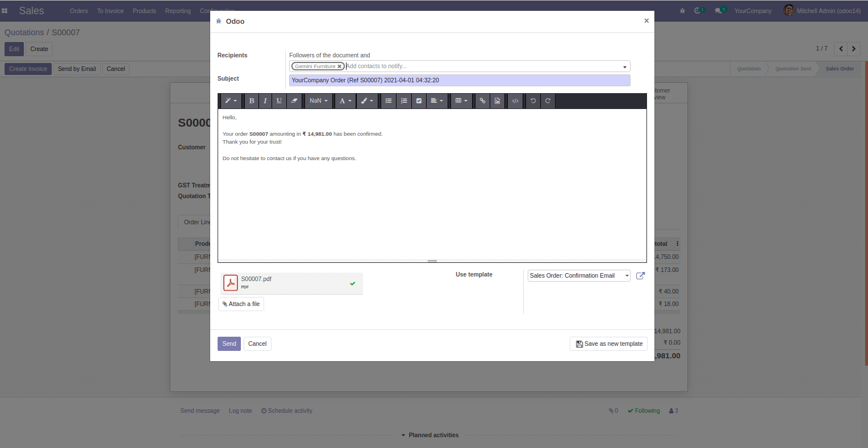Open the insert table dropdown
This screenshot has width=868, height=448.
(x=461, y=101)
